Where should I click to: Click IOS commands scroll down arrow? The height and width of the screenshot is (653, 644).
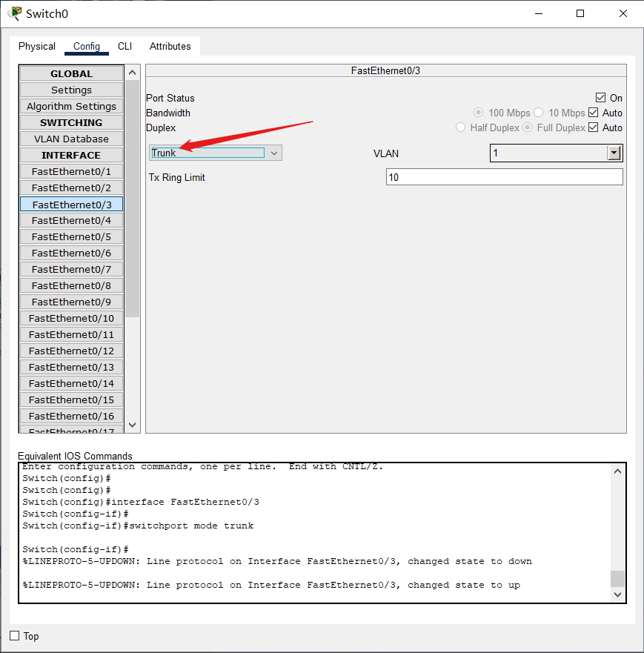(x=618, y=594)
